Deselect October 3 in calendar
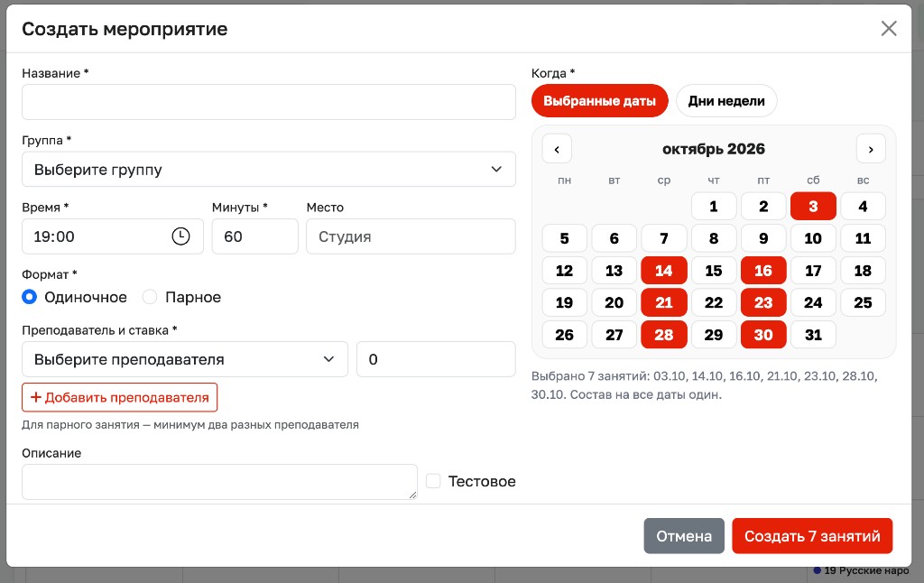The width and height of the screenshot is (924, 583). 813,207
